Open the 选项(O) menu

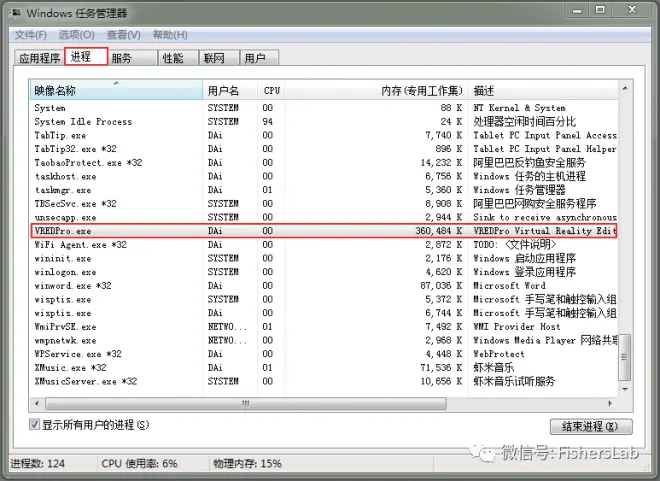coord(76,35)
